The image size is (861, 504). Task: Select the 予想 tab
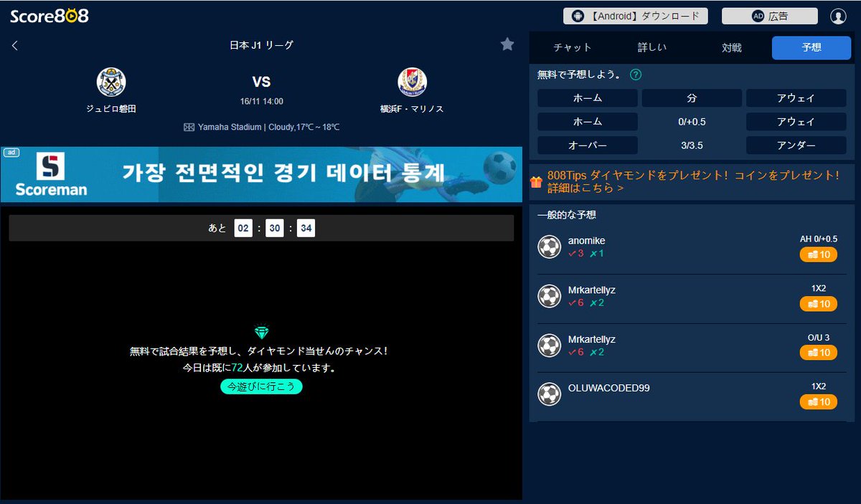[811, 47]
